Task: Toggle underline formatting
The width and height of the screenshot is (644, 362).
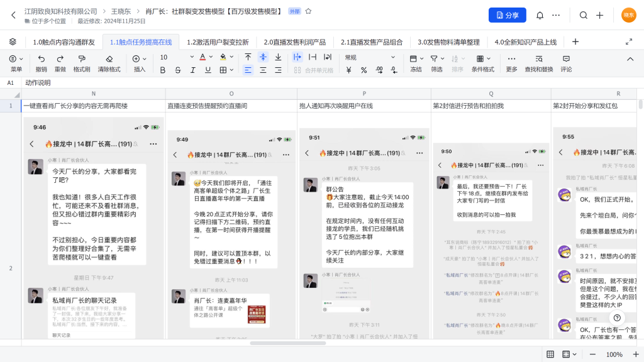Action: click(208, 70)
